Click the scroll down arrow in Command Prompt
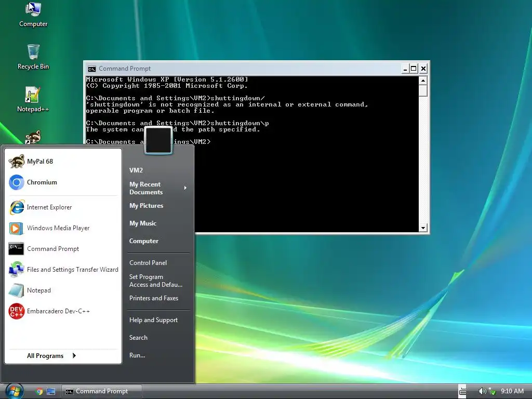This screenshot has width=532, height=399. pos(423,228)
